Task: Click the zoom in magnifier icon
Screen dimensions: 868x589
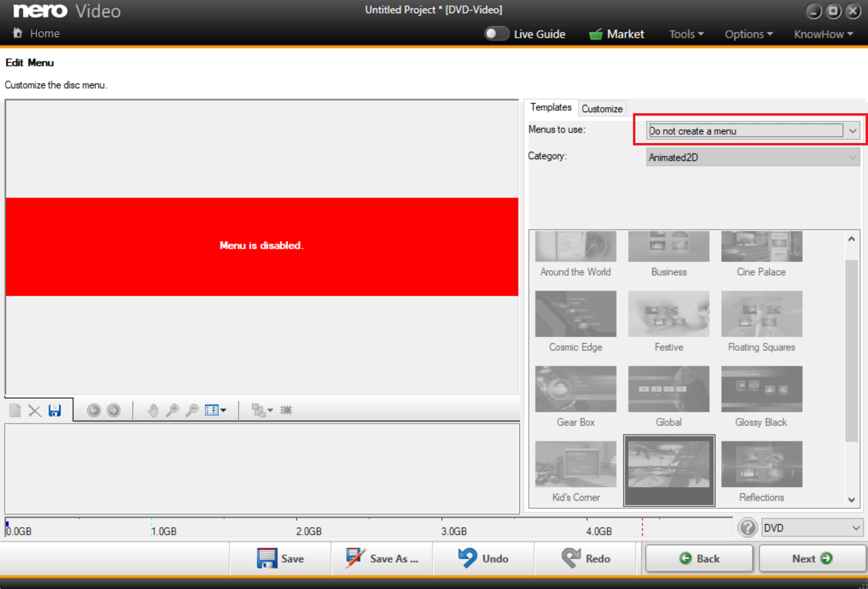Action: click(x=172, y=410)
